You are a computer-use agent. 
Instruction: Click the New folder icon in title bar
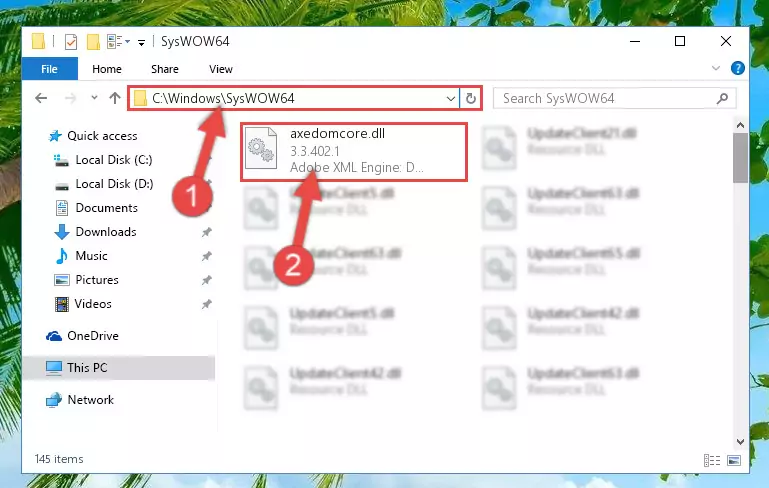(x=93, y=42)
